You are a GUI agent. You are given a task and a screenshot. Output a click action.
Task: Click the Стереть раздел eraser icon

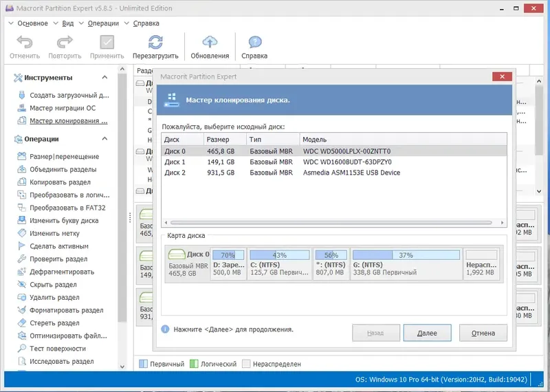click(22, 323)
